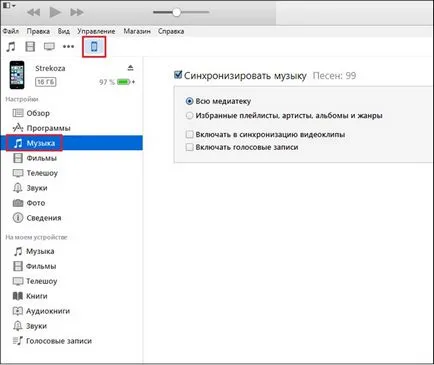Enable Включать в синхронизацию видеоклипы
Image resolution: width=434 pixels, height=365 pixels.
pyautogui.click(x=189, y=134)
